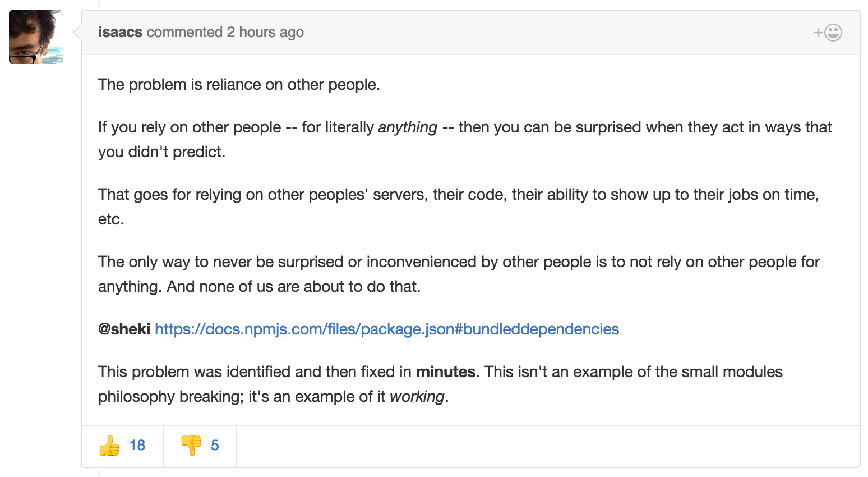Click the word "commented" in the header

click(184, 33)
